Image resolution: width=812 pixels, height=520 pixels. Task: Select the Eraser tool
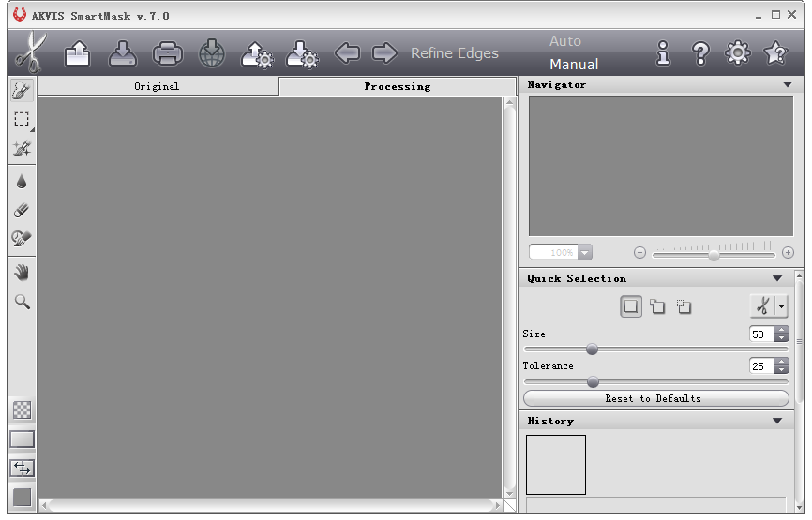click(x=22, y=210)
